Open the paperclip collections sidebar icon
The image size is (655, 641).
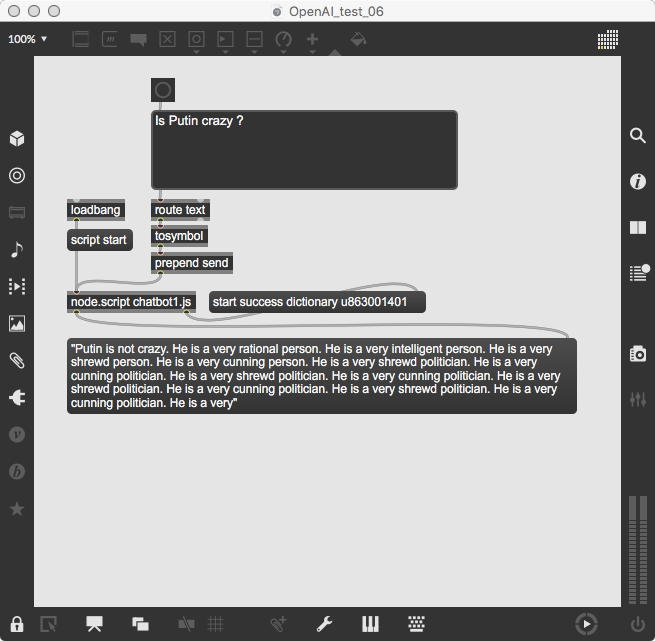[17, 361]
